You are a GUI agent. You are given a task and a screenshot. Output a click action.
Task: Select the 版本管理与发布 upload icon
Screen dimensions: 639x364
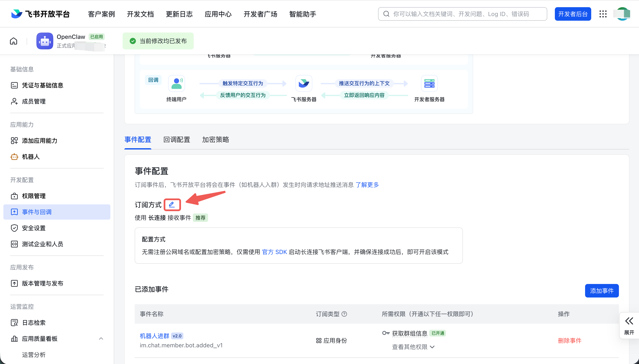coord(14,283)
